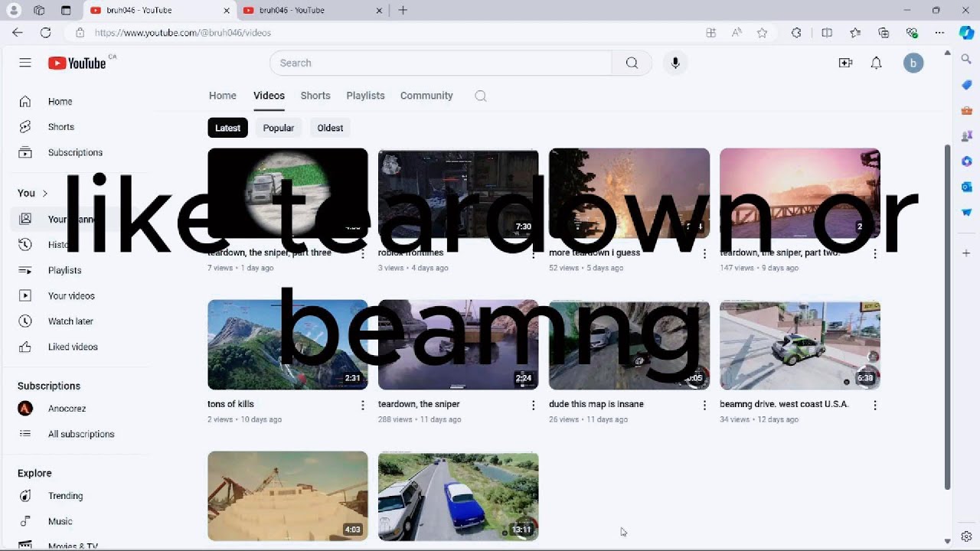Select the Latest filter chip
The height and width of the screenshot is (551, 980).
[227, 128]
